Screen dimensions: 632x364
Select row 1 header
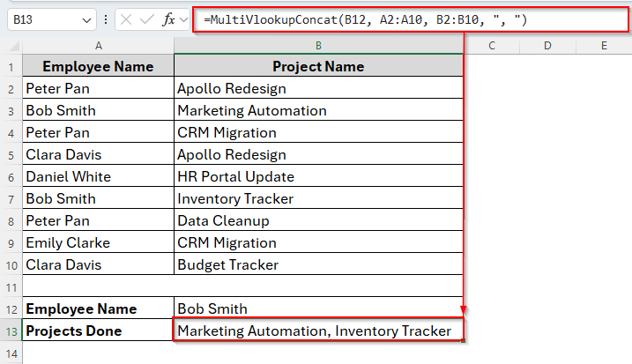(x=11, y=67)
